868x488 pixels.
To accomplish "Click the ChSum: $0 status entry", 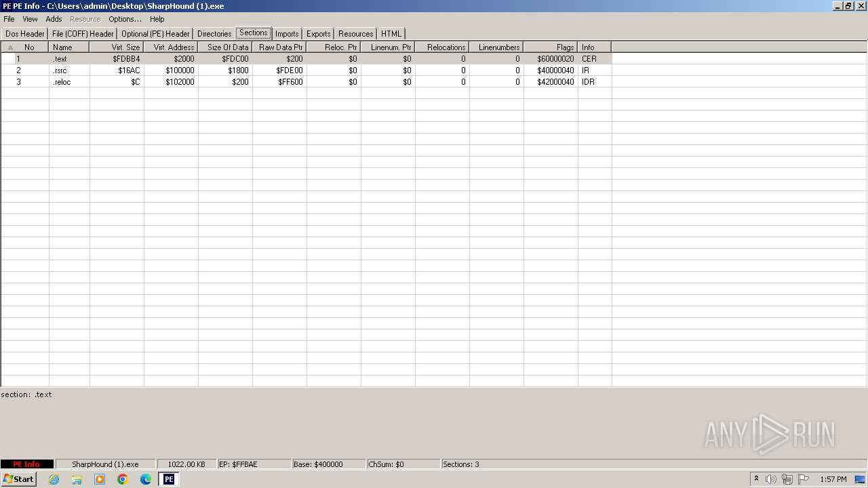I will pyautogui.click(x=403, y=464).
